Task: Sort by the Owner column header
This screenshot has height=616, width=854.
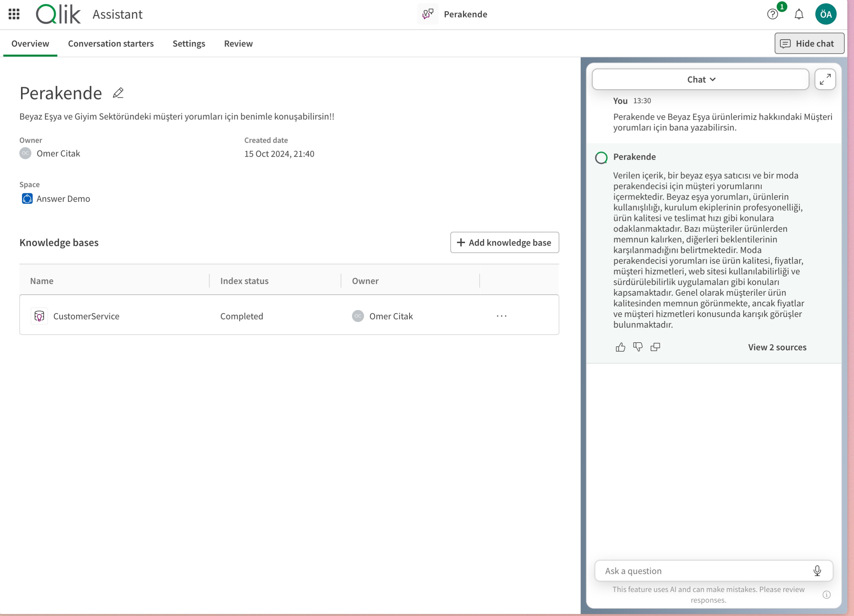Action: (365, 281)
